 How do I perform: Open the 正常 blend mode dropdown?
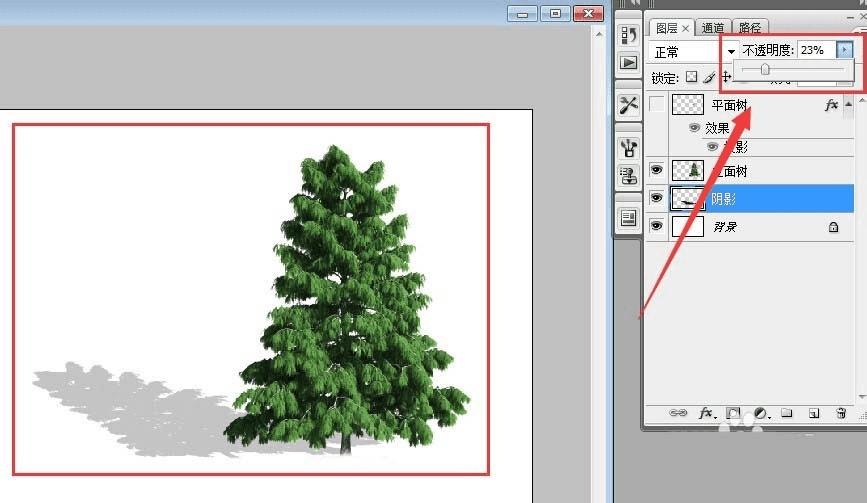pos(694,51)
